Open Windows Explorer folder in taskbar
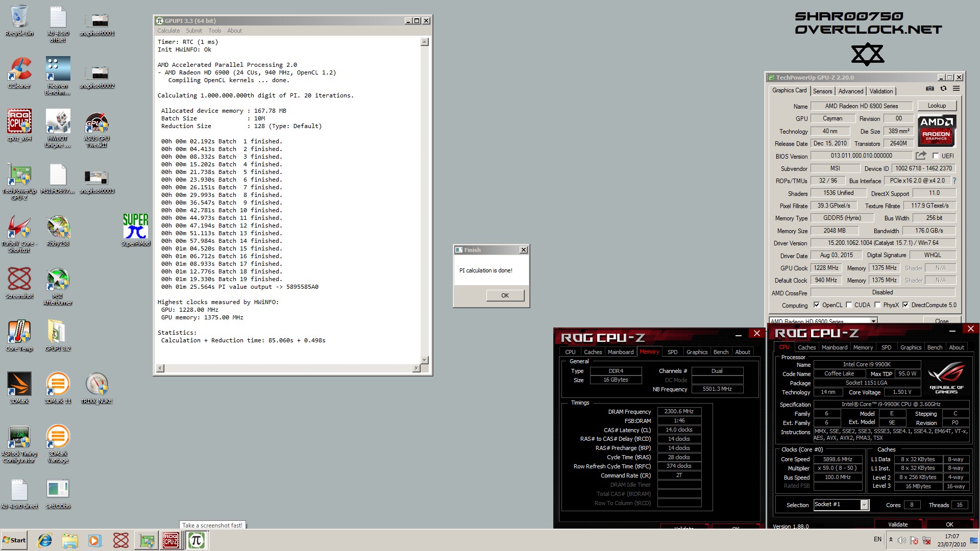This screenshot has width=980, height=551. tap(70, 540)
